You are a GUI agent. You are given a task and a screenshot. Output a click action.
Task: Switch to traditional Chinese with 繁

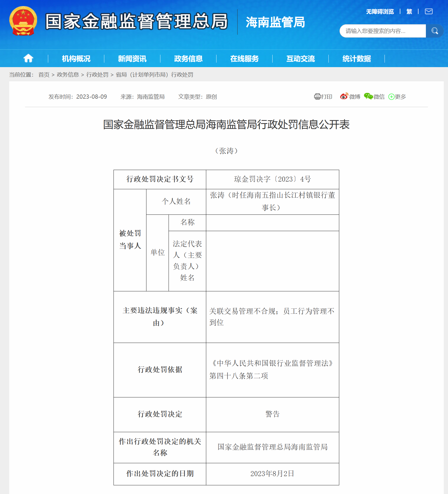pyautogui.click(x=409, y=12)
